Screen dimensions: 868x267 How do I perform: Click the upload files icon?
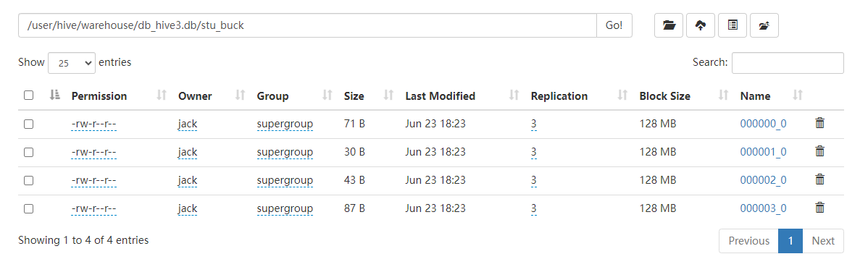click(x=700, y=25)
